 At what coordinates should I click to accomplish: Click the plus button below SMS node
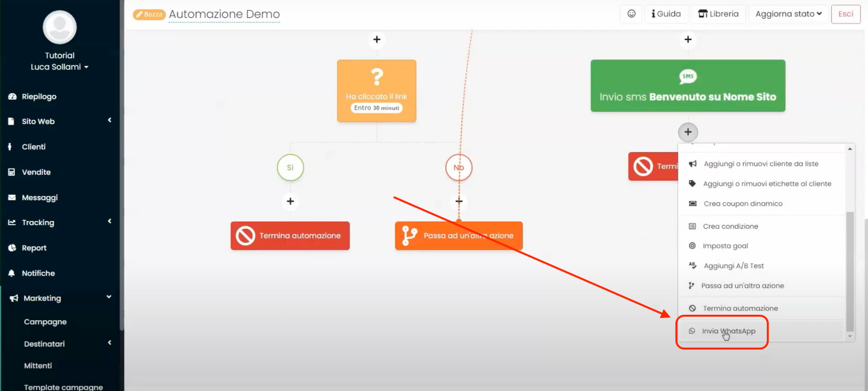pos(688,132)
